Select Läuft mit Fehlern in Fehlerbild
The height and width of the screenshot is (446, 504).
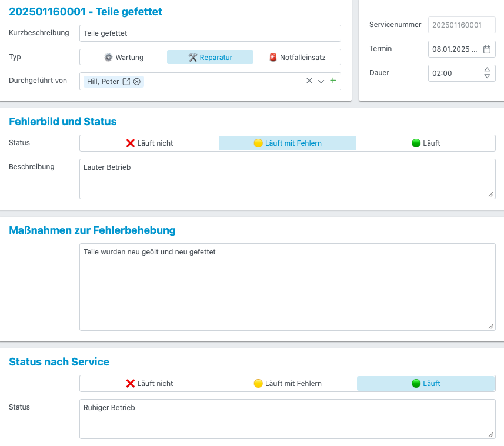[287, 143]
